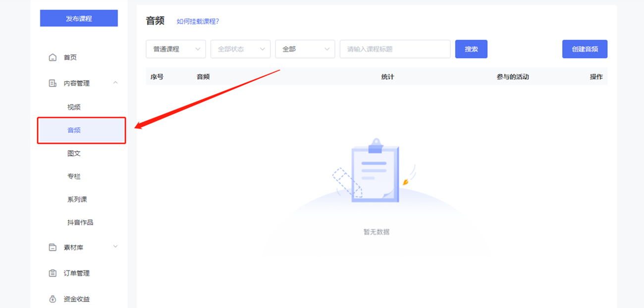This screenshot has width=644, height=308.
Task: Open the 专栏 menu item
Action: (x=74, y=176)
